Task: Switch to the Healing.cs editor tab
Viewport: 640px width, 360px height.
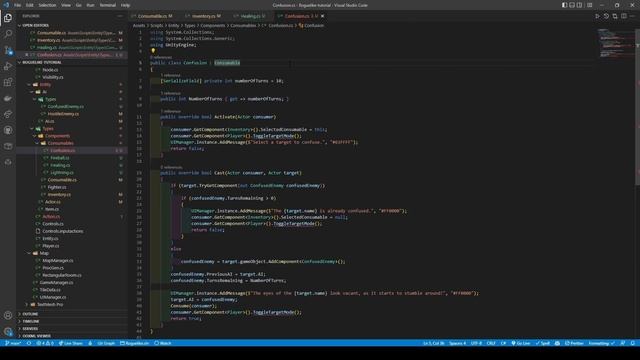Action: 250,16
